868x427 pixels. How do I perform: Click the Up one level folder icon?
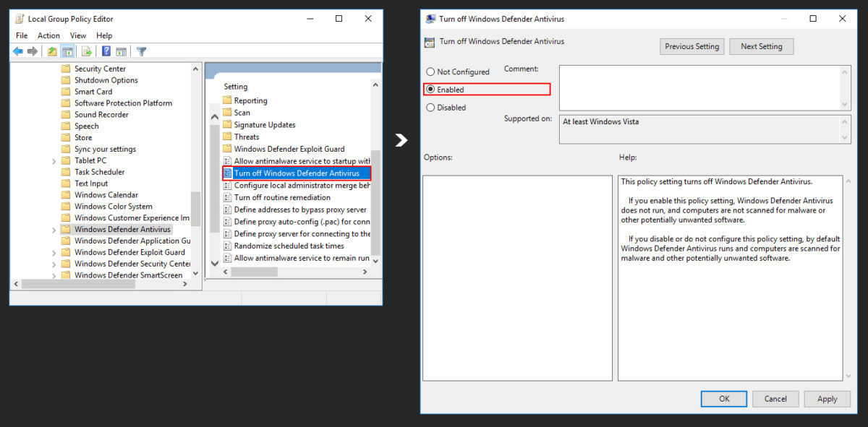[51, 51]
